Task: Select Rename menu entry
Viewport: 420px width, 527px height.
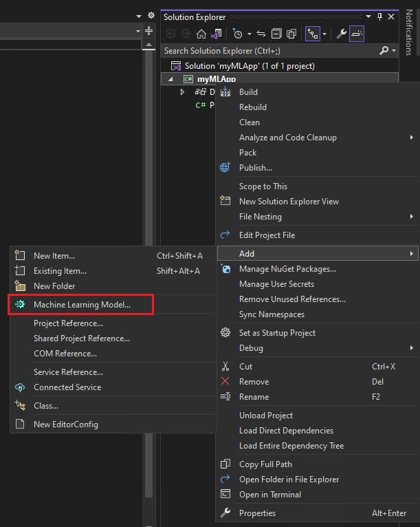Action: tap(318, 397)
